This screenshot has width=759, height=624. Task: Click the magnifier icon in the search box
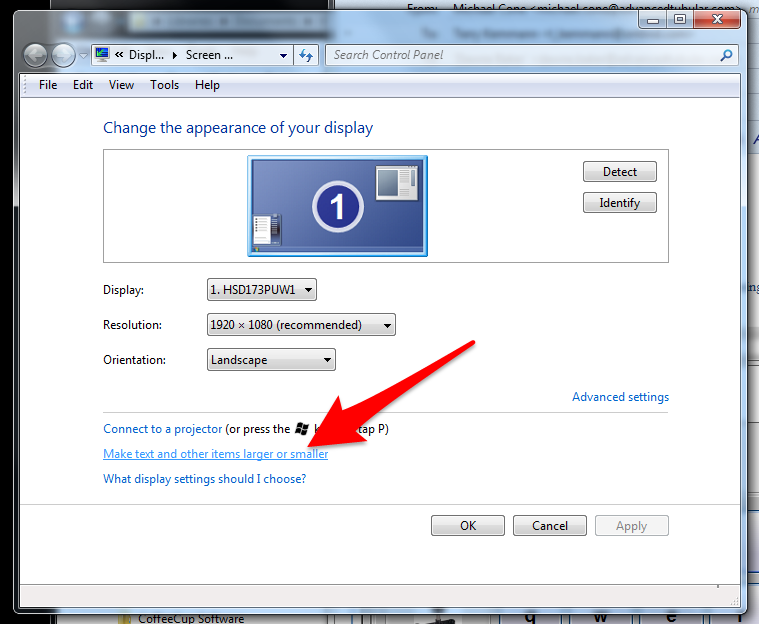tap(727, 56)
